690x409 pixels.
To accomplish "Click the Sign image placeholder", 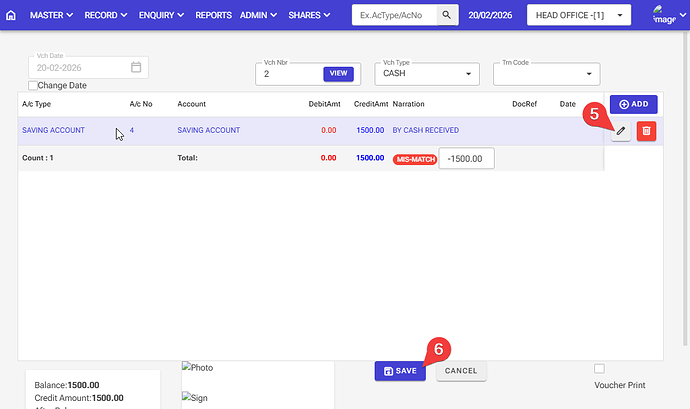I will [196, 397].
